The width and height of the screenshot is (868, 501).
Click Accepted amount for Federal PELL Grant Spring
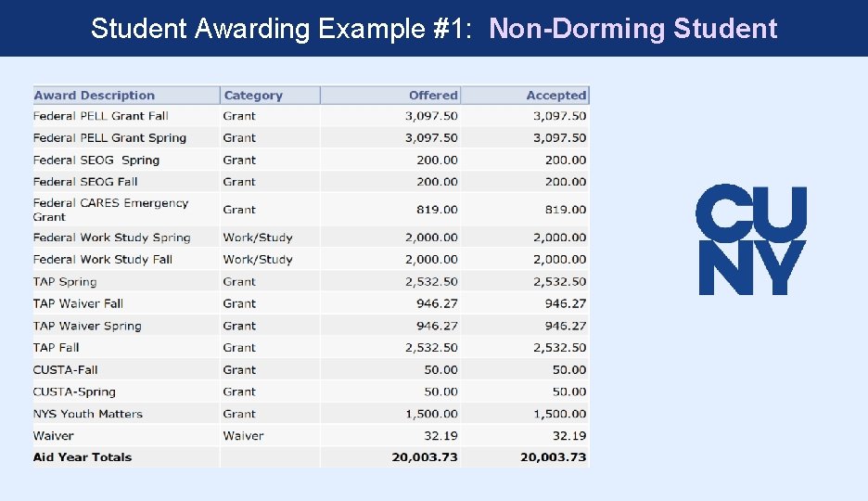pos(560,138)
